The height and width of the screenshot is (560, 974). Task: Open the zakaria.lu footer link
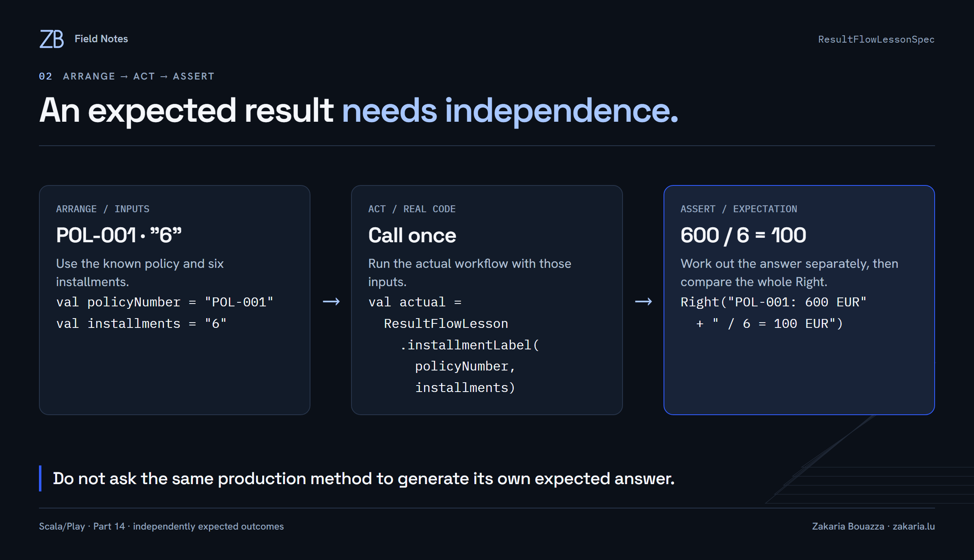[x=914, y=526]
